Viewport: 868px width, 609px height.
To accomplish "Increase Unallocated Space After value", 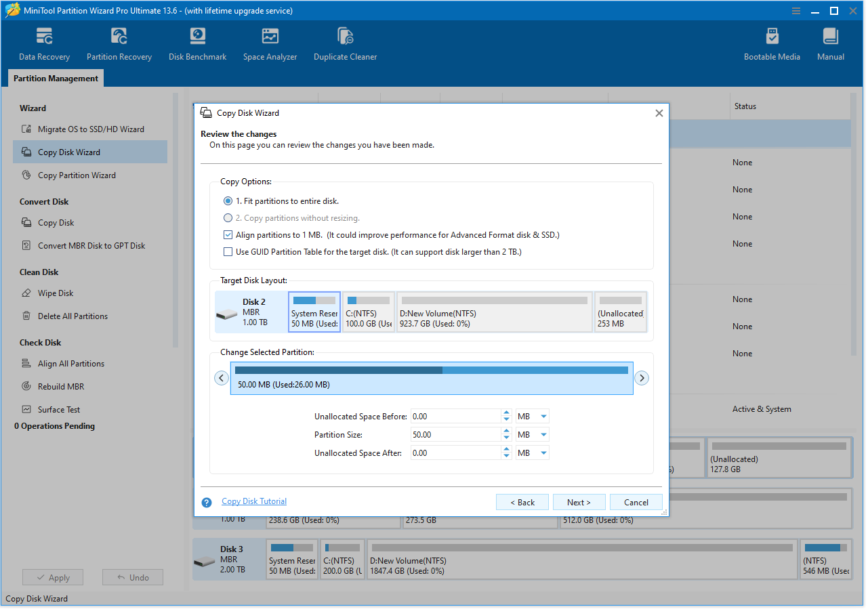I will click(x=506, y=449).
